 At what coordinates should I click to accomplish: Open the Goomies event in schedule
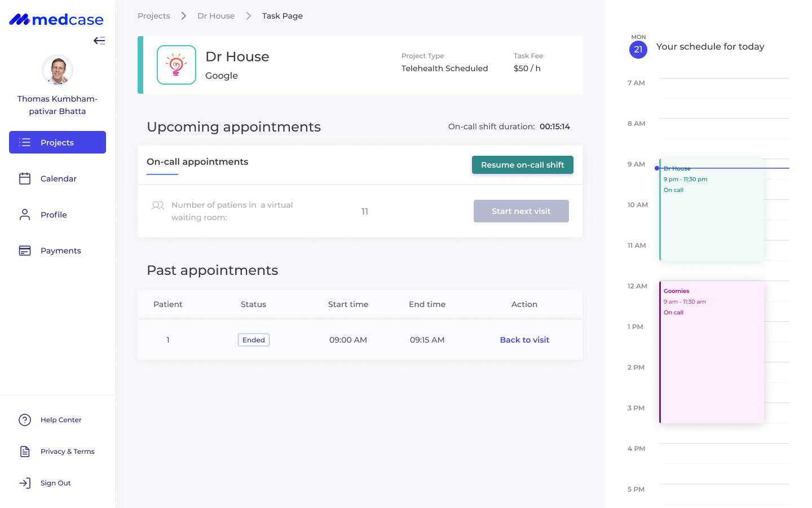(712, 352)
